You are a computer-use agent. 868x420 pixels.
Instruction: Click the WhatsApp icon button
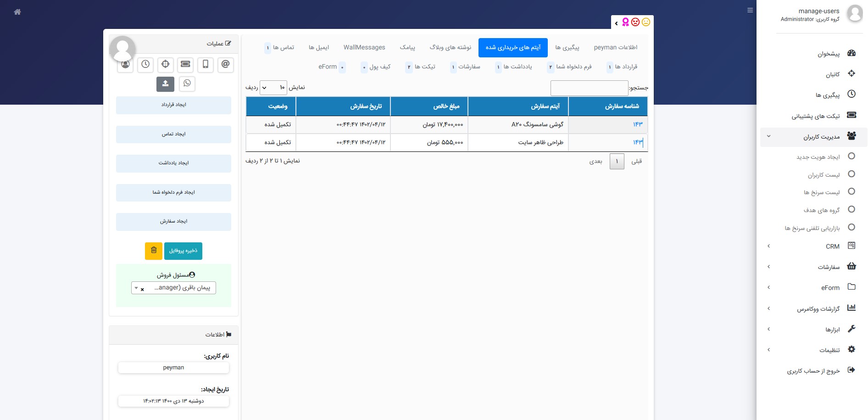click(x=187, y=84)
